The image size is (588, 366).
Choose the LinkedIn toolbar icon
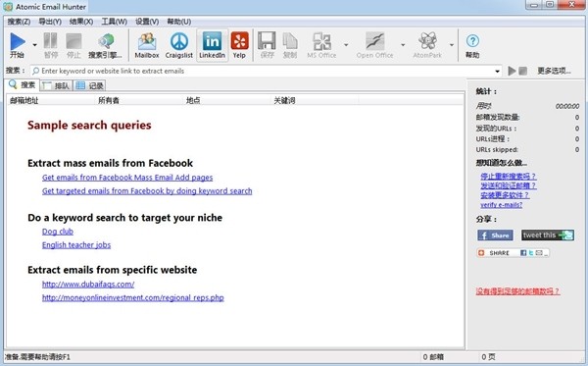click(212, 41)
